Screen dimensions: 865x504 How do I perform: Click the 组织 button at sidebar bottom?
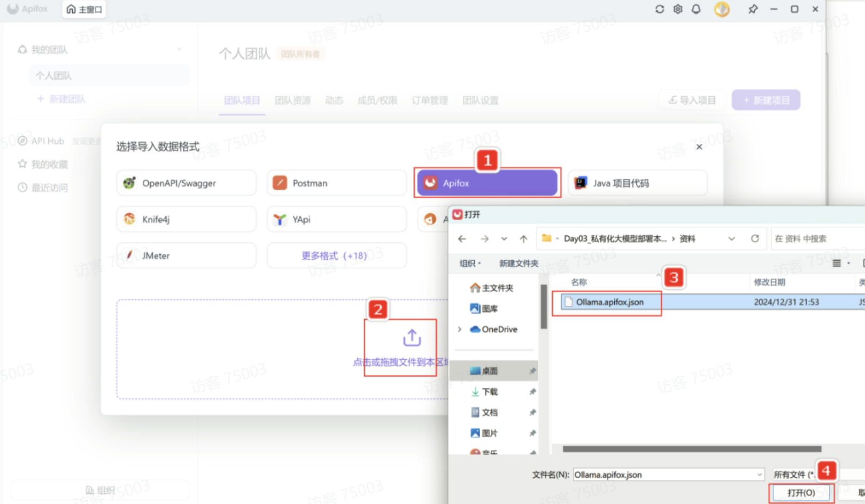tap(101, 490)
